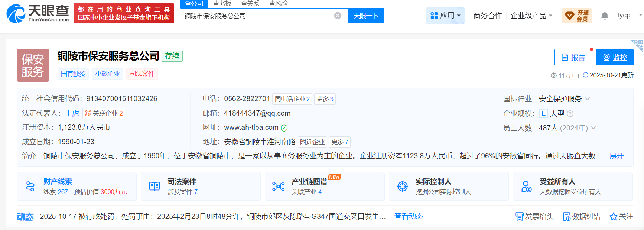The height and width of the screenshot is (230, 644).
Task: Click the 司法案件 red tag
Action: [x=142, y=74]
